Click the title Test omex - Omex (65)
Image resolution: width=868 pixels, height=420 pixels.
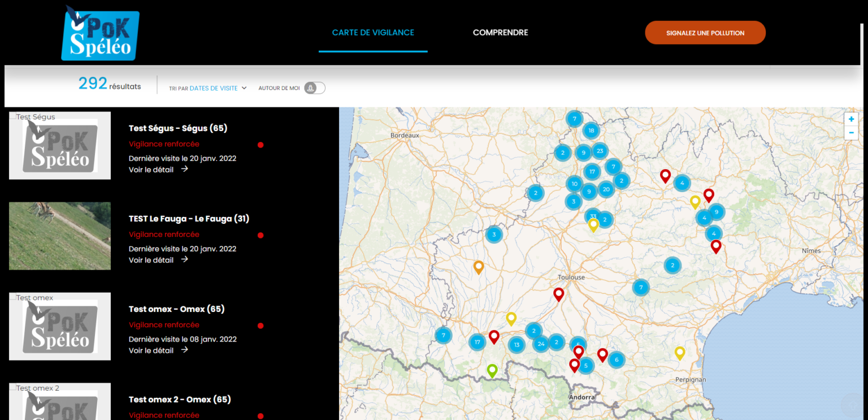tap(177, 309)
